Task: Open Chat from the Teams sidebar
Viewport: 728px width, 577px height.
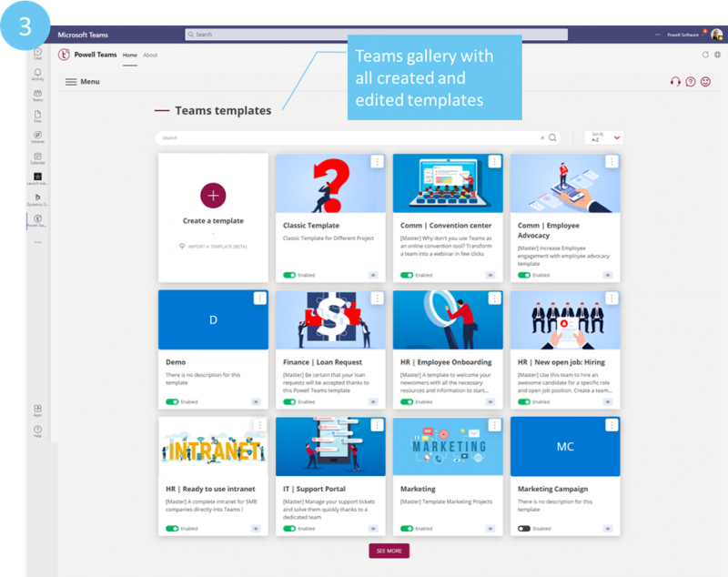Action: [37, 54]
